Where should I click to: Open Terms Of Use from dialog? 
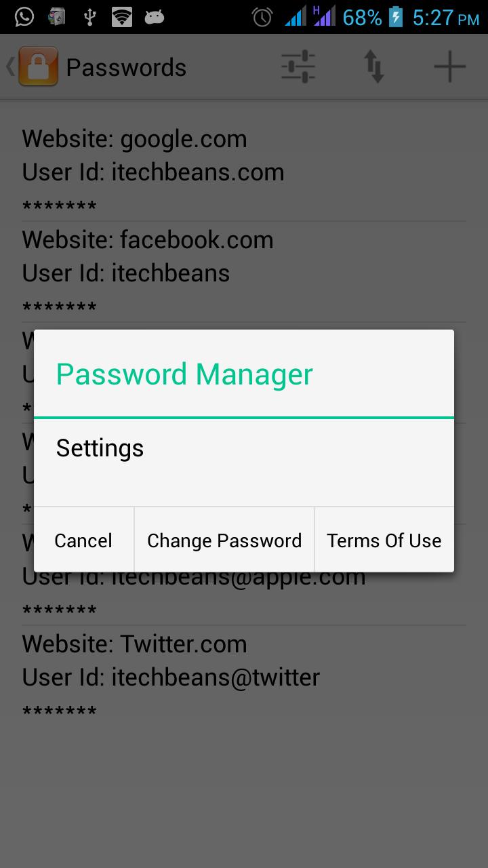[x=384, y=540]
